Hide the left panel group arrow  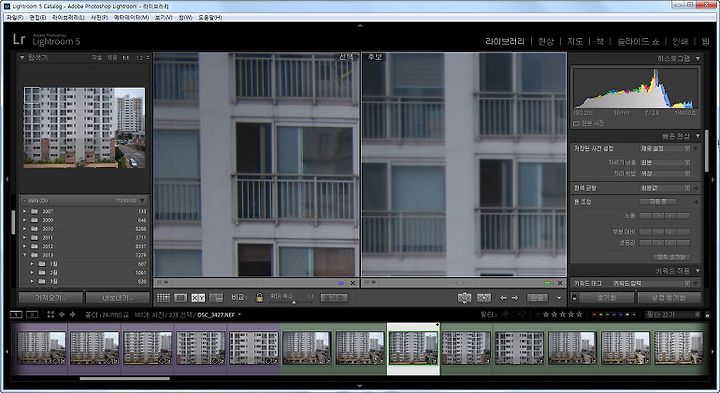[x=6, y=179]
